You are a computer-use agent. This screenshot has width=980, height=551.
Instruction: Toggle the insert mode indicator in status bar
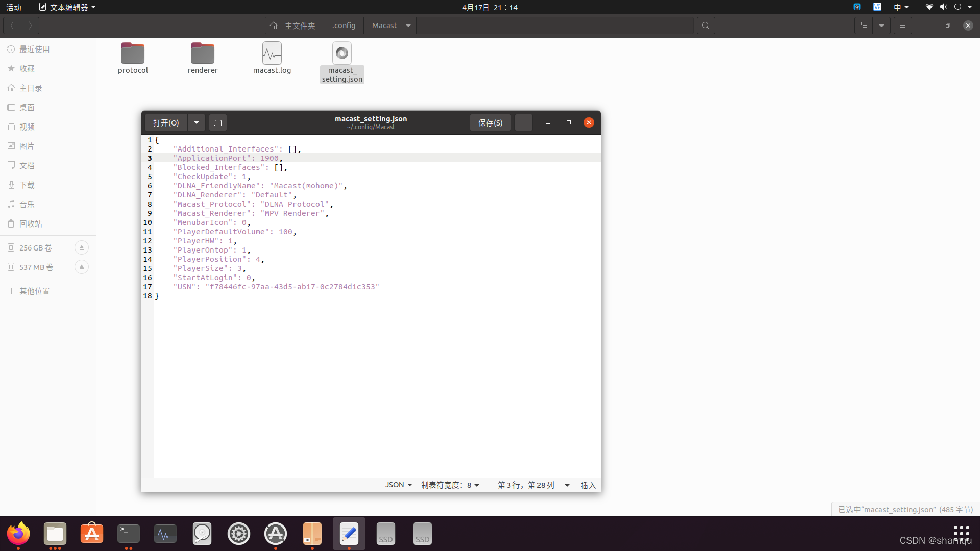(x=587, y=485)
